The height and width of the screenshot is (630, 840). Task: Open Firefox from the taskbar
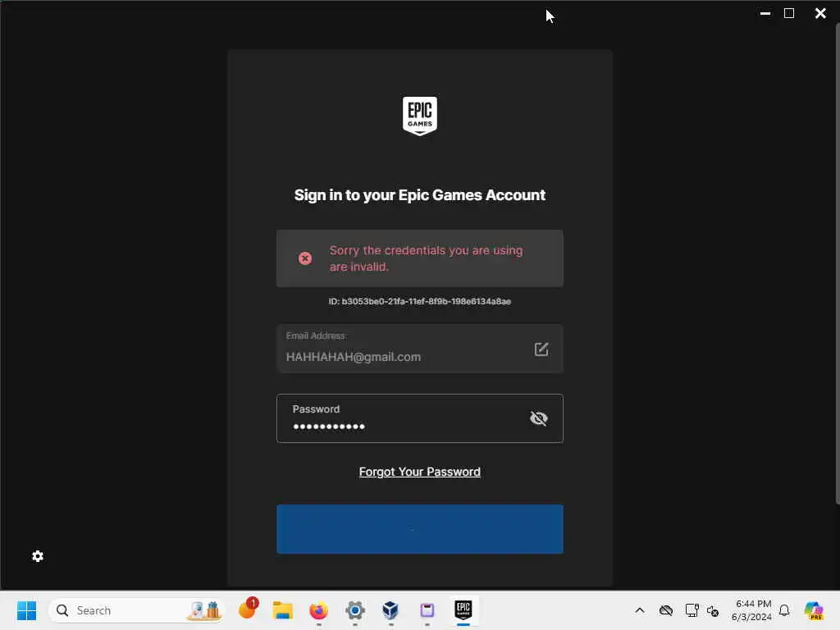coord(319,610)
